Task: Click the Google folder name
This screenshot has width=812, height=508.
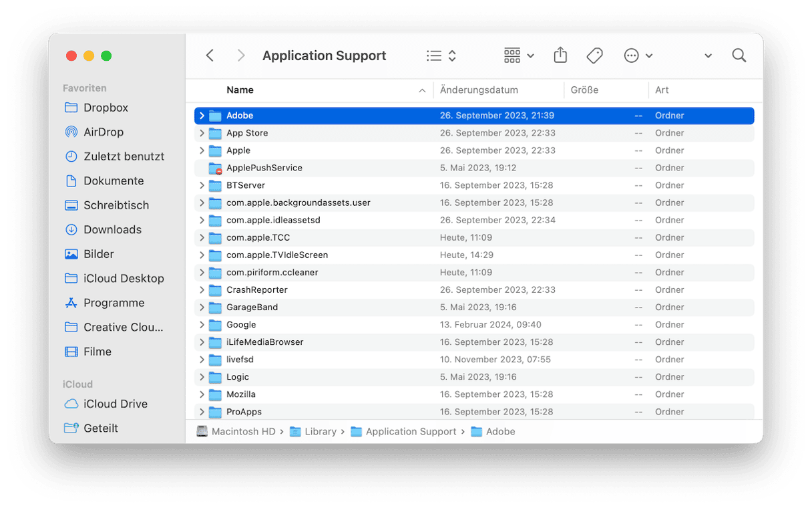Action: click(x=241, y=325)
